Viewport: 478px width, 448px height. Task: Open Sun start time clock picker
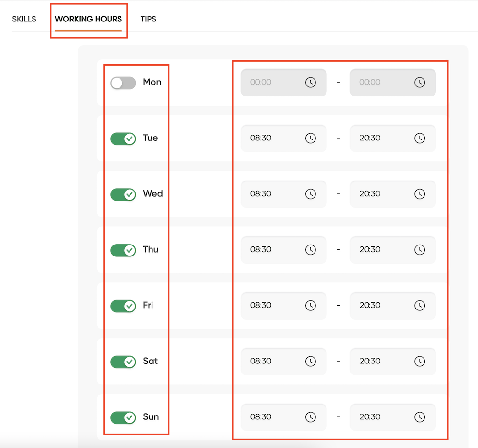tap(311, 416)
